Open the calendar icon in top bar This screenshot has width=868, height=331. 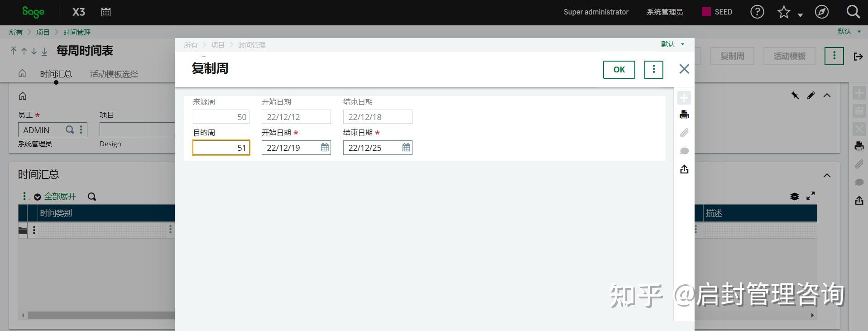click(x=106, y=12)
